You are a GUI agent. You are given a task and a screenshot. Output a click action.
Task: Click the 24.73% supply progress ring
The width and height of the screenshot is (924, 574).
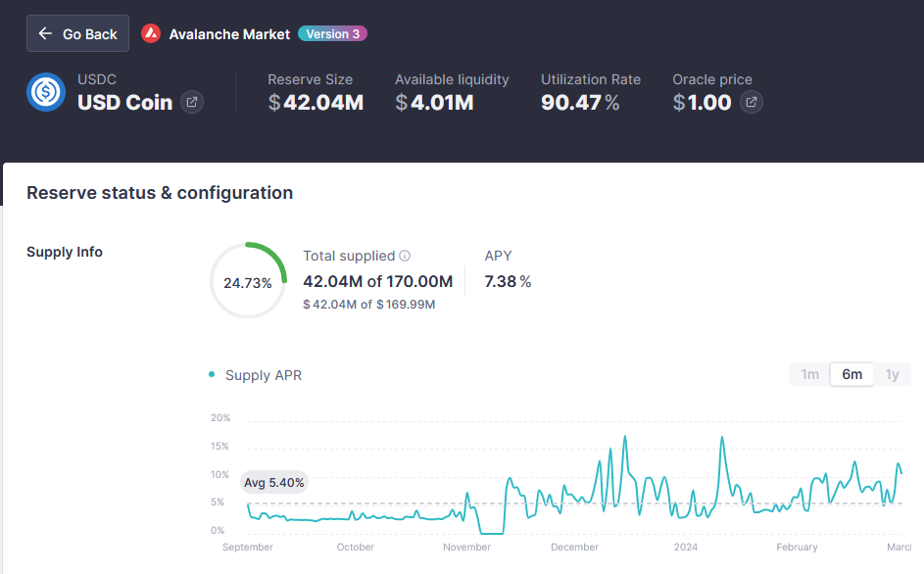pos(248,280)
